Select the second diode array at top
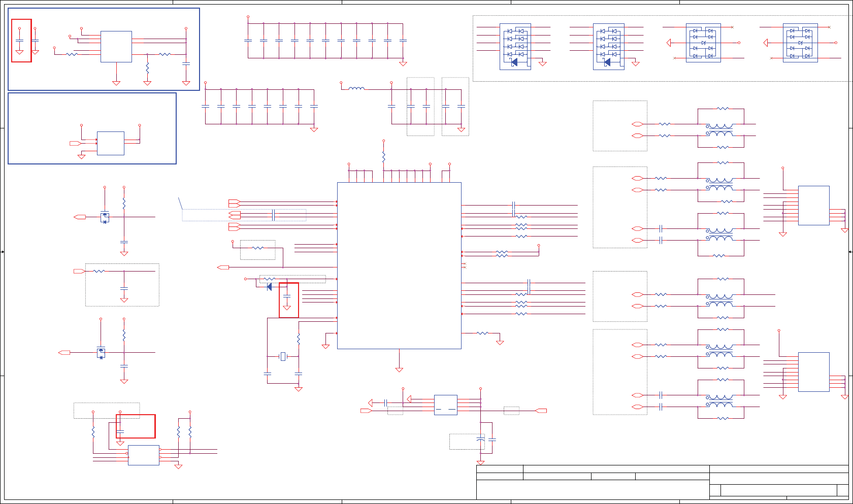This screenshot has width=853, height=504. point(609,46)
